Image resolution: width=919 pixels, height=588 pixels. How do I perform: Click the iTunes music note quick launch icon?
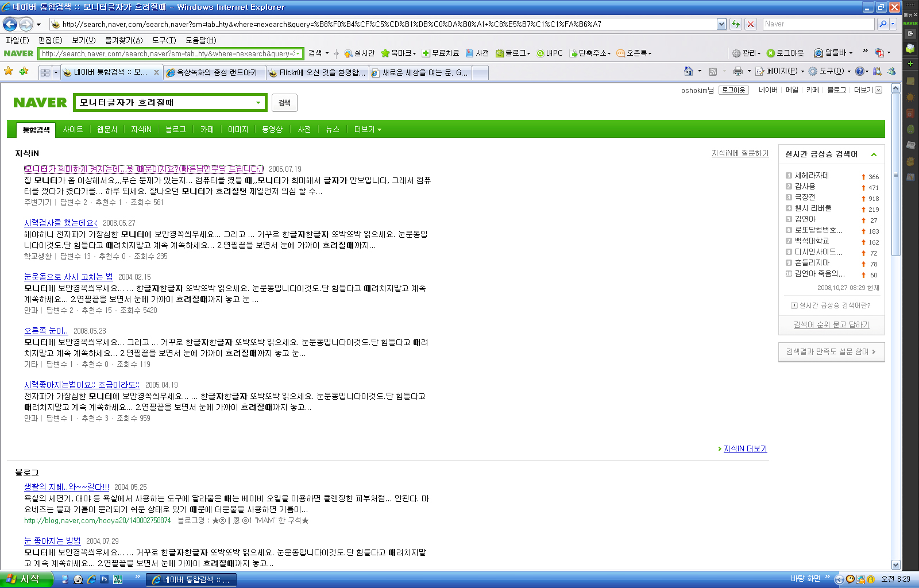(78, 579)
